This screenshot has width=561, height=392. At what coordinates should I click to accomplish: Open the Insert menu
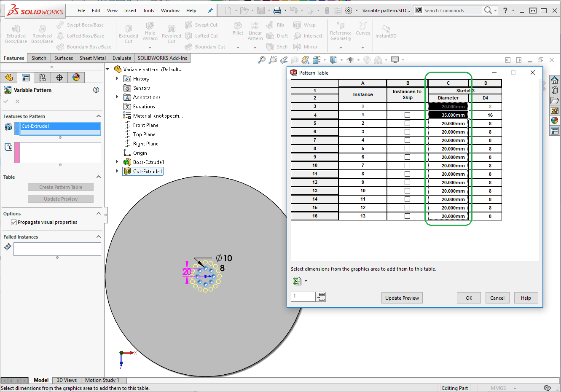point(130,11)
